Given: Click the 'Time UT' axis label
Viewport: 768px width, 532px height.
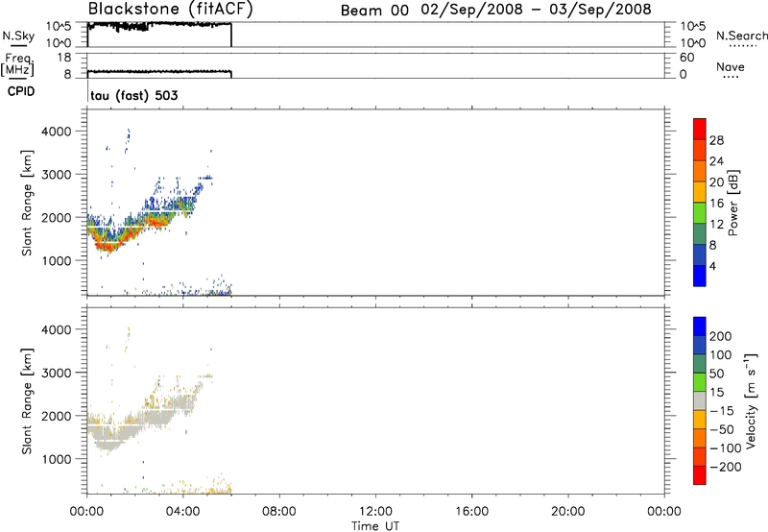Looking at the screenshot, I should coord(375,525).
